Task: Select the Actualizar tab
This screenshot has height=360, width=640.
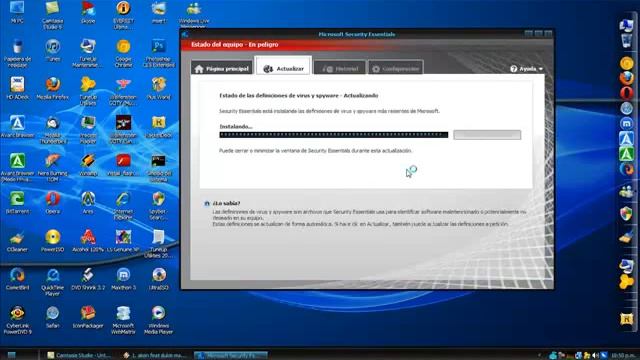Action: tap(284, 66)
